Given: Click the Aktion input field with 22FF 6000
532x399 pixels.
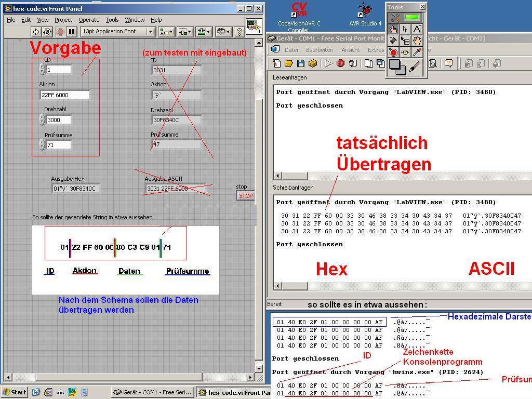Looking at the screenshot, I should tap(65, 95).
